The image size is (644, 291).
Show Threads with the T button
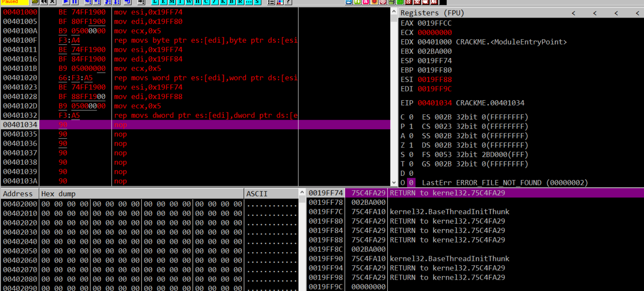180,2
